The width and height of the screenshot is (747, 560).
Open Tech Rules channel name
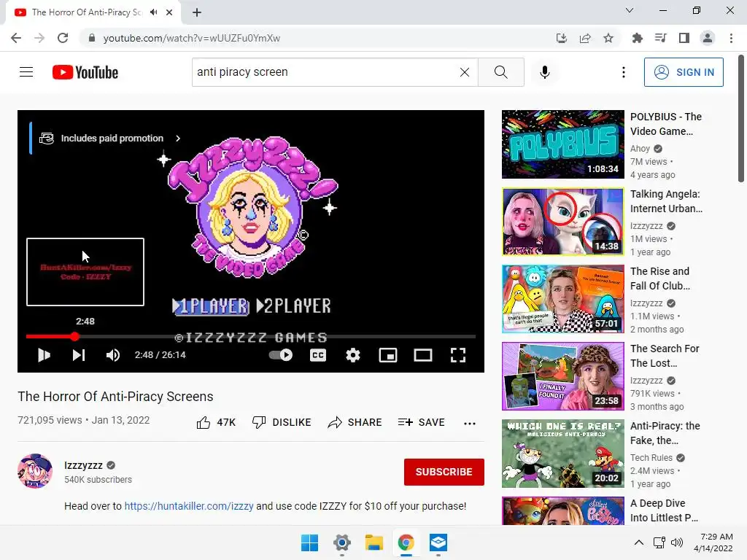(x=651, y=458)
